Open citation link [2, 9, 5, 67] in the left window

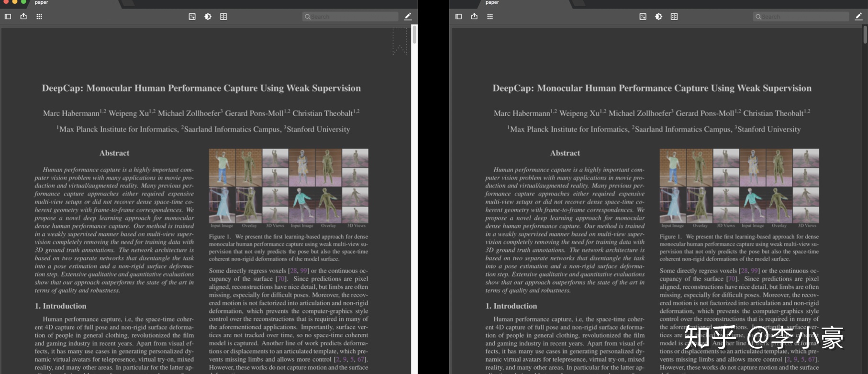tap(350, 359)
